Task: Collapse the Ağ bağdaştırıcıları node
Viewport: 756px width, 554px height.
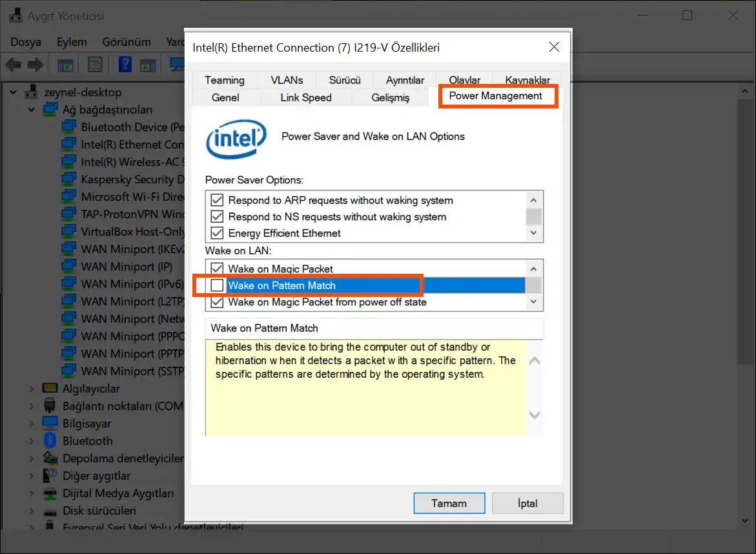Action: click(32, 110)
